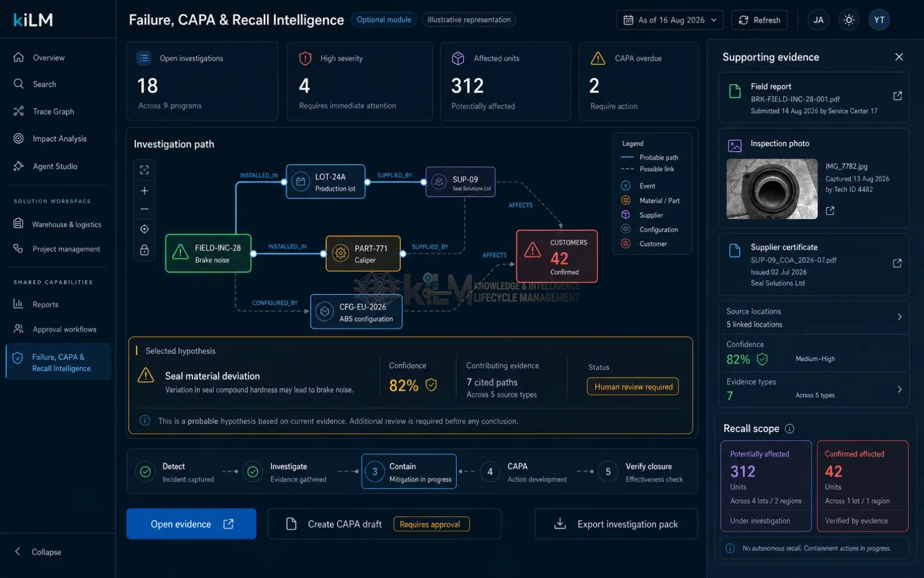Click the Field report document icon
The image size is (924, 578).
coord(735,92)
